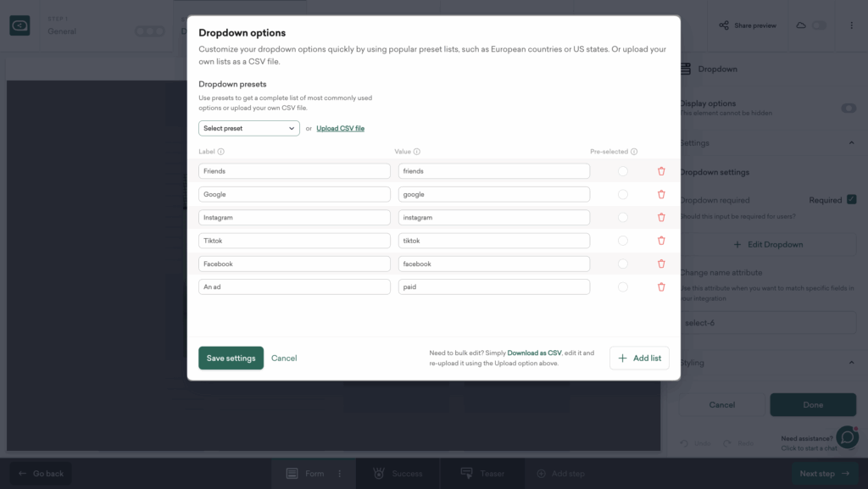Click the Save settings button
Viewport: 868px width, 489px height.
pos(231,358)
